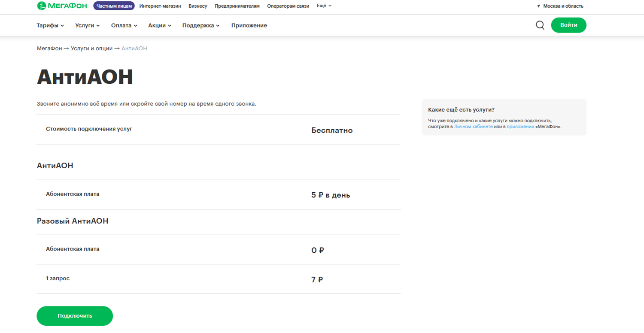Go to МегаФон breadcrumb
Image resolution: width=644 pixels, height=333 pixels.
click(49, 48)
